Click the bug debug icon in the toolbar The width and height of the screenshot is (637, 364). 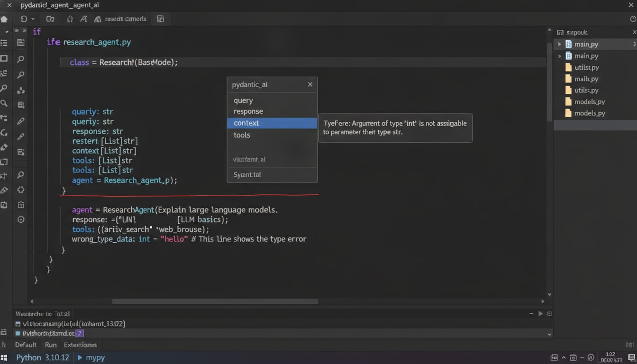point(70,19)
